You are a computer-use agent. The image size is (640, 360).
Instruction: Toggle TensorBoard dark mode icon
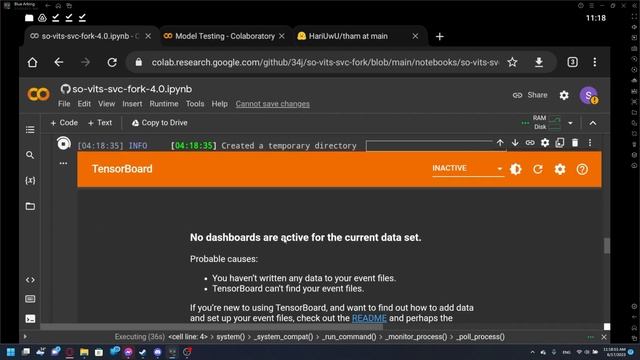point(516,169)
